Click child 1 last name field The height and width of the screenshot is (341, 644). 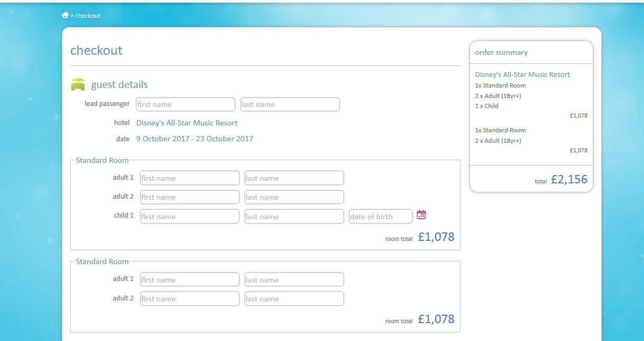294,217
